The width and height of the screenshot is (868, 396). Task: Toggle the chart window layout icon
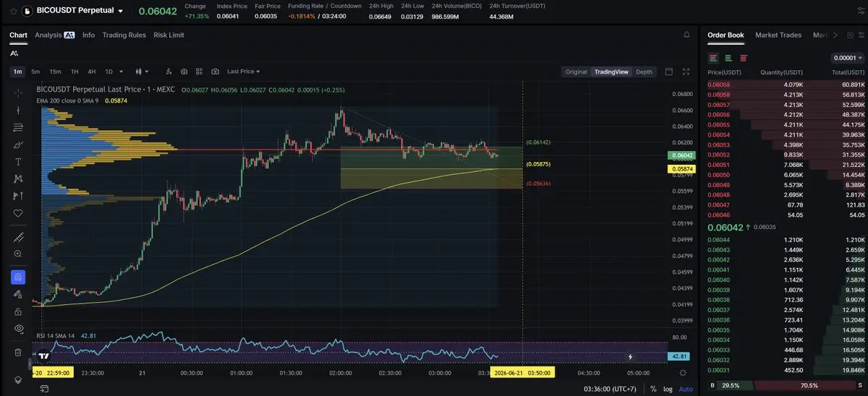(668, 72)
